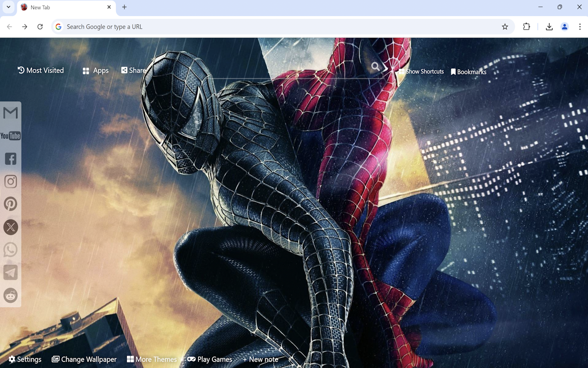Open Pinterest from the sidebar
The width and height of the screenshot is (588, 368).
point(10,204)
